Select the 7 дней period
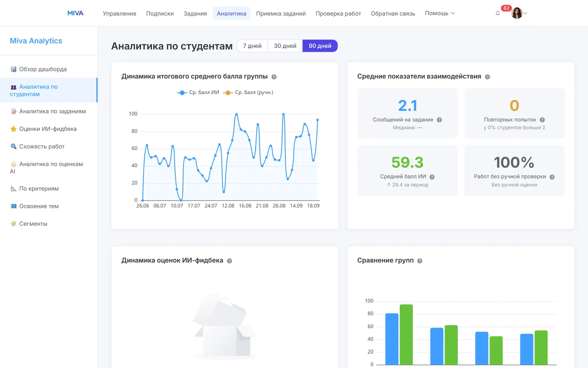This screenshot has width=588, height=368. 252,46
